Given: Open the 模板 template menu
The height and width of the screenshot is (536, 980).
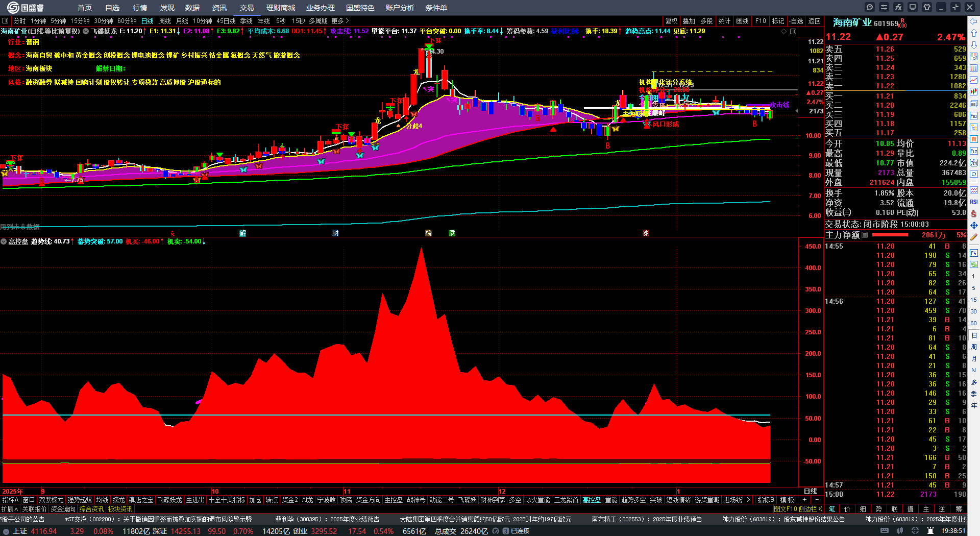Looking at the screenshot, I should (788, 500).
